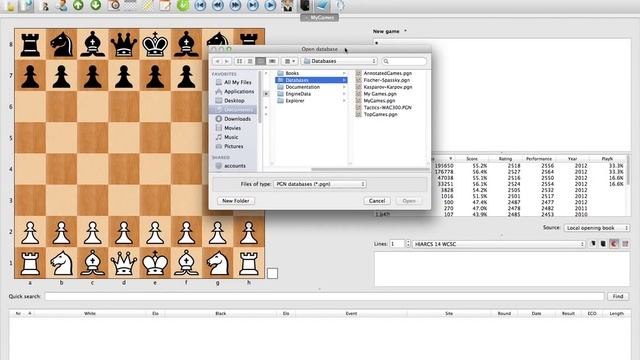Click the blue rewind moves button
Screen dimensions: 640x360
coord(218,5)
